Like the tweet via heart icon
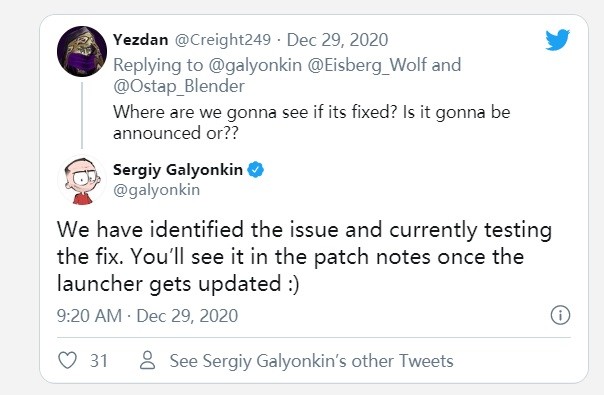This screenshot has width=604, height=395. (x=67, y=360)
